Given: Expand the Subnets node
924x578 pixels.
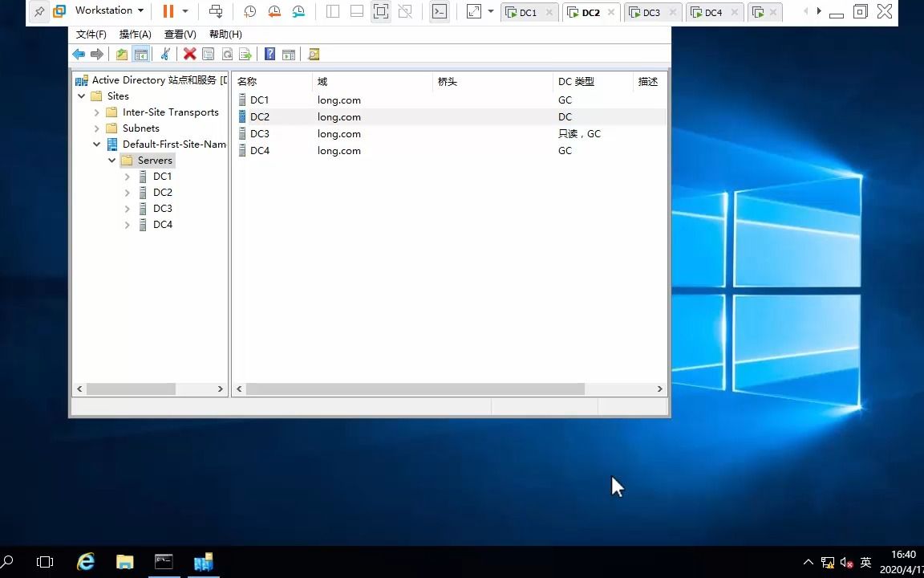Looking at the screenshot, I should tap(96, 128).
